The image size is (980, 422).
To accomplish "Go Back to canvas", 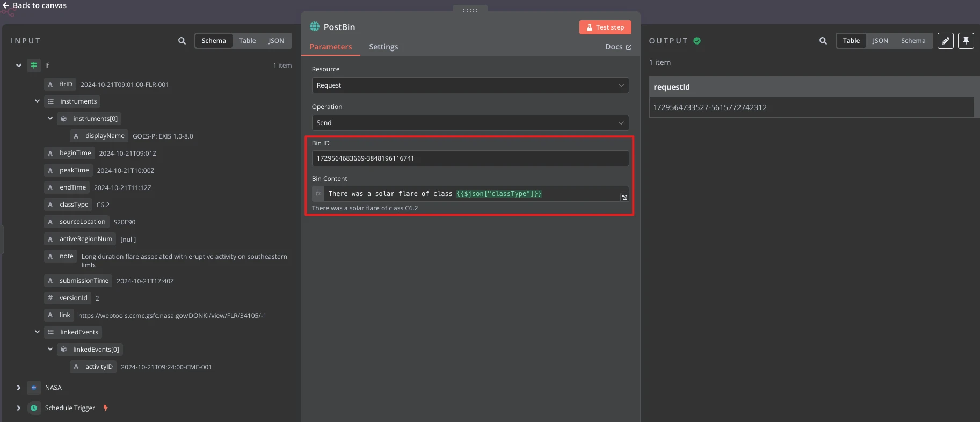I will 34,5.
